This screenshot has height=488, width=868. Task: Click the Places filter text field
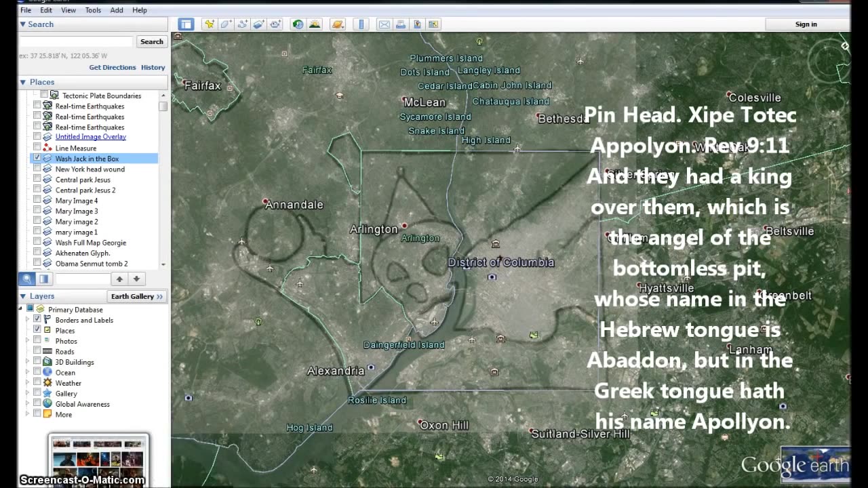(x=82, y=279)
